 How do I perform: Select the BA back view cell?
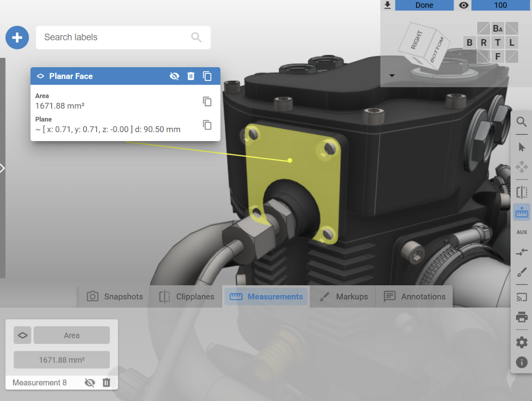(x=498, y=28)
